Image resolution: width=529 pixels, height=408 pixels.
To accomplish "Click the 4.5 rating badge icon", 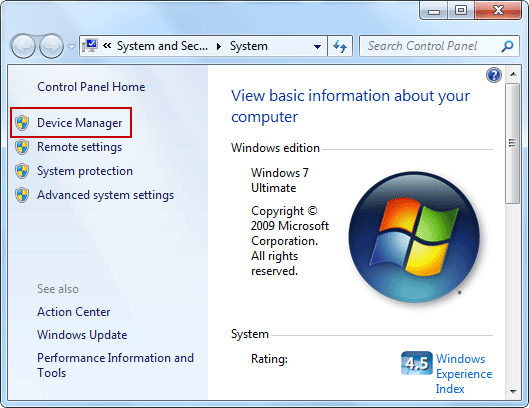I will (417, 363).
